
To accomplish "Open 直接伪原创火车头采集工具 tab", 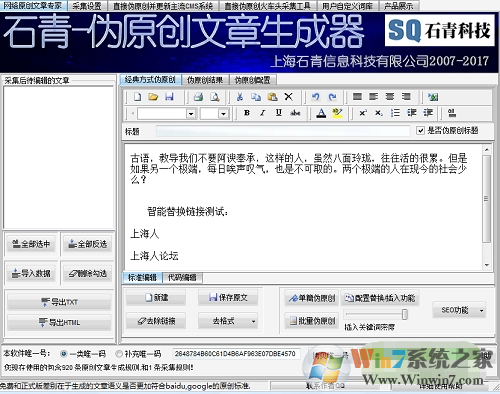I will [x=268, y=6].
